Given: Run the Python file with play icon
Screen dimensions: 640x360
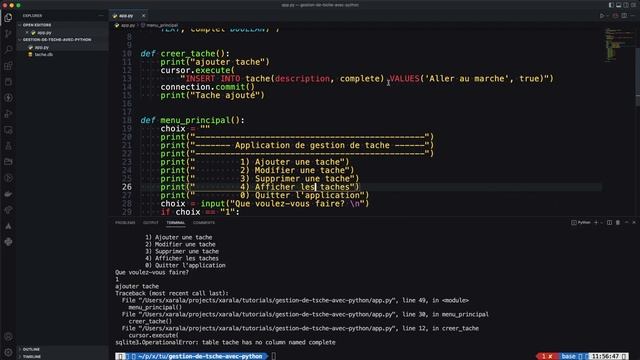Looking at the screenshot, I should tap(602, 16).
